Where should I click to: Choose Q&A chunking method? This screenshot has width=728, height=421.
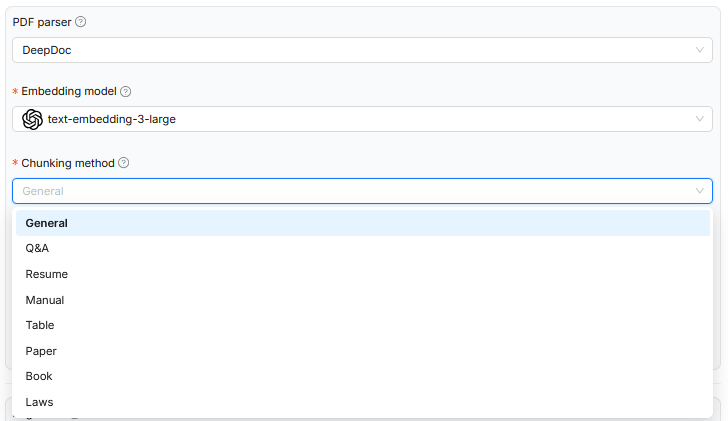click(x=363, y=248)
